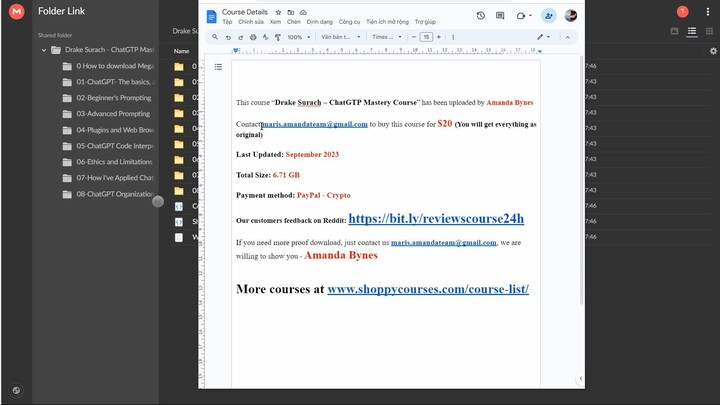Open the comments panel icon
720x405 pixels.
point(500,16)
